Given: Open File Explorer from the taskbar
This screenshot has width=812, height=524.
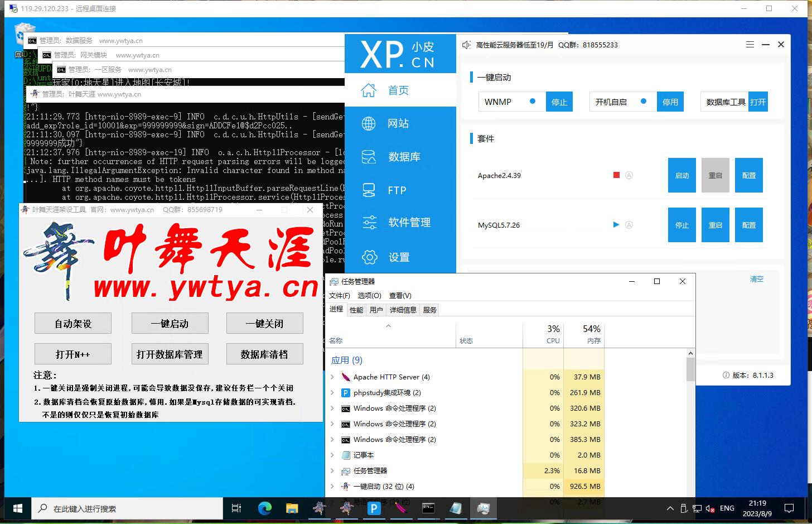Looking at the screenshot, I should pos(292,508).
